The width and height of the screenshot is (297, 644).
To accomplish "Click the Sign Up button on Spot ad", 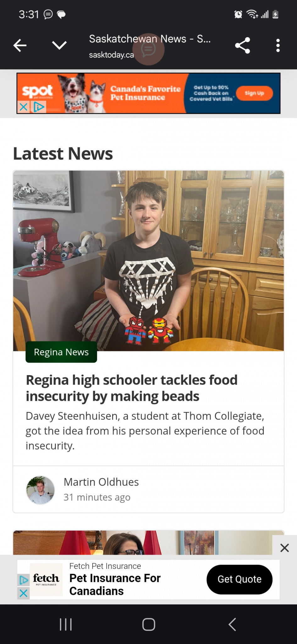I will pos(254,93).
